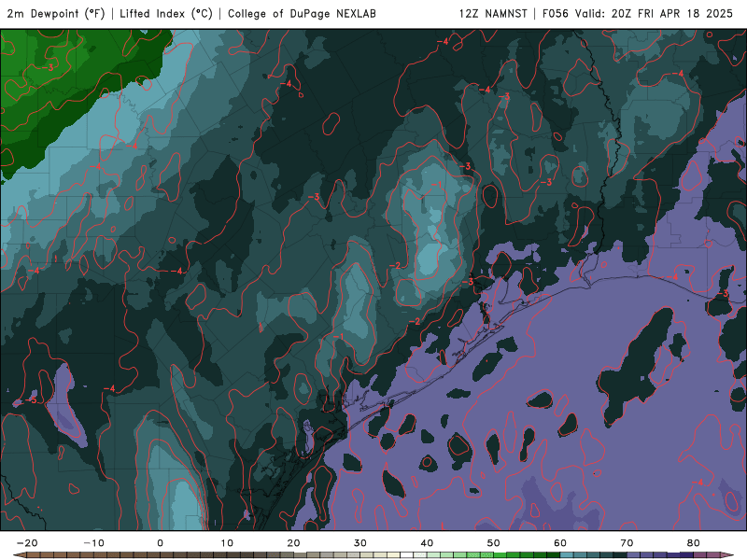Click the "2m Dewpoint (°F)" title text
Image resolution: width=747 pixels, height=560 pixels.
(x=56, y=14)
